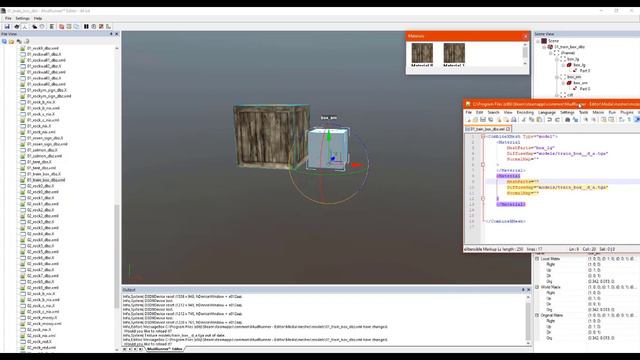Click the red X-axis gizmo arrow
Viewport: 640px width, 360px height.
(x=356, y=165)
